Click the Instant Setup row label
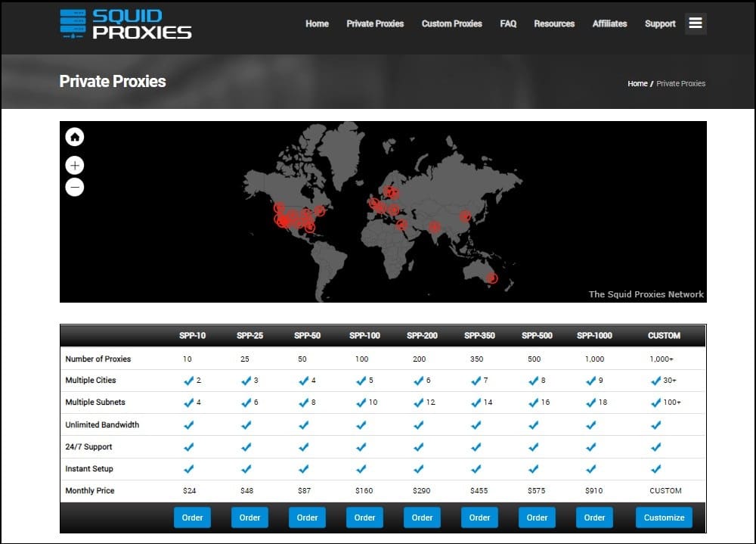 (89, 468)
